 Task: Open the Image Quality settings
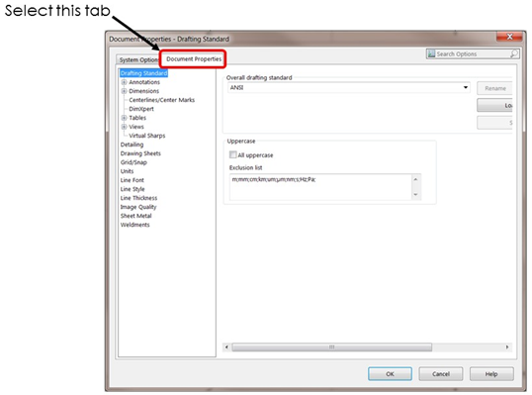point(138,207)
